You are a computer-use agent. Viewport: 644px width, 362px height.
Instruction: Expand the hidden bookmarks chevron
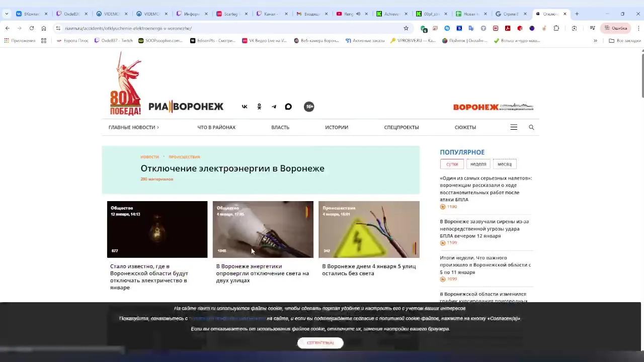point(595,41)
